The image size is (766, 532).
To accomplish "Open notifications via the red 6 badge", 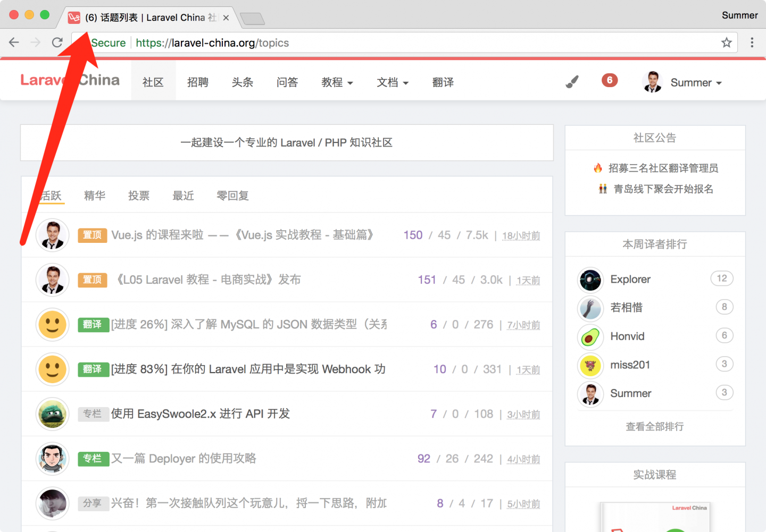I will coord(610,80).
